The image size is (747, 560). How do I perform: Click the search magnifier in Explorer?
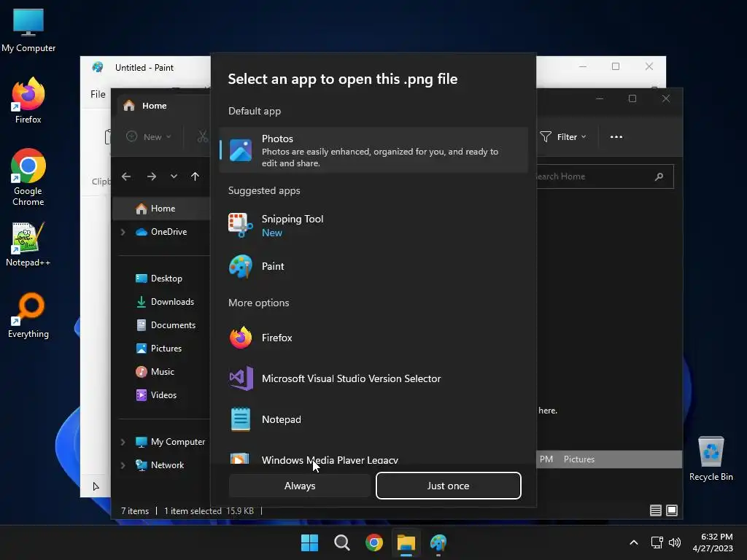tap(659, 176)
